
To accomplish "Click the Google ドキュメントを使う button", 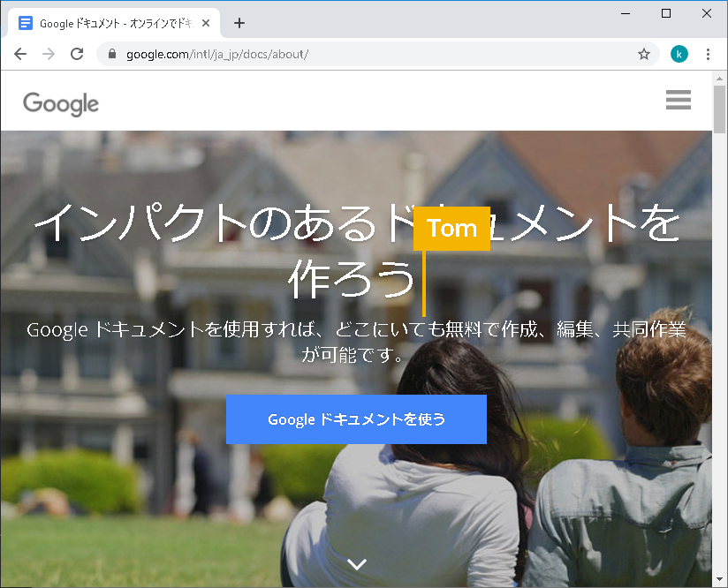I will 356,419.
